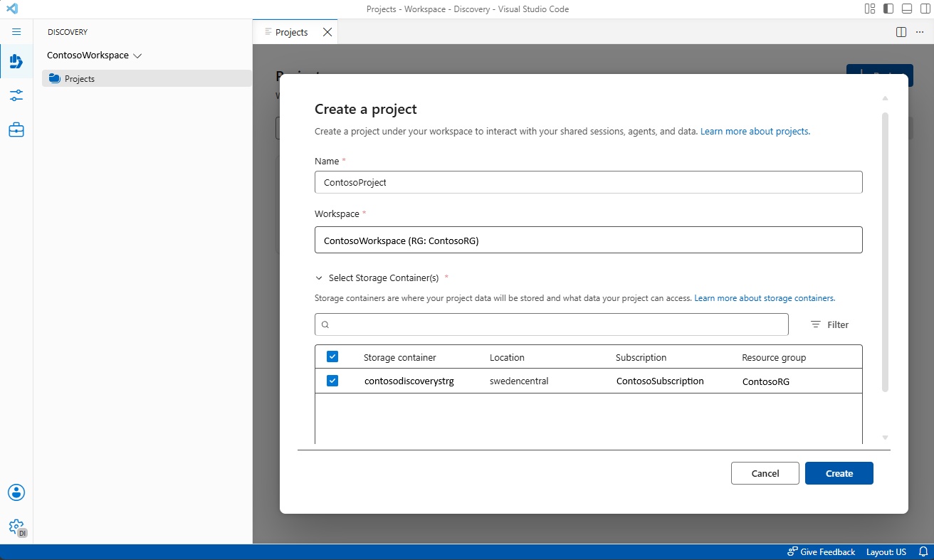Follow Learn more about storage containers link

[x=765, y=298]
